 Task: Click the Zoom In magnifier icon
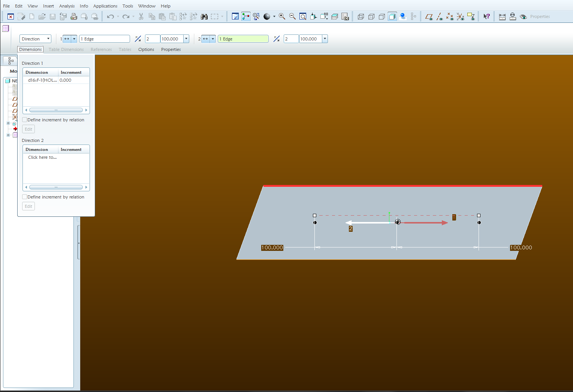[282, 16]
